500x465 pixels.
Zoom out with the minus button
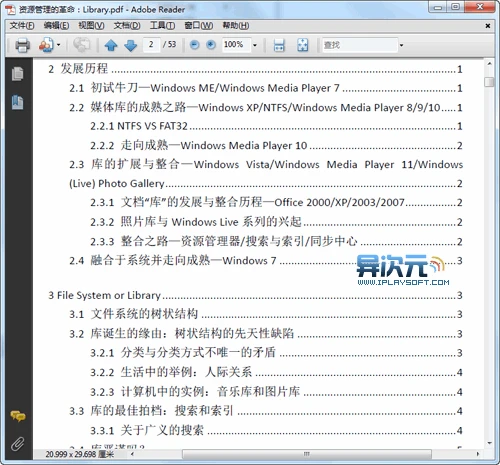click(x=195, y=45)
